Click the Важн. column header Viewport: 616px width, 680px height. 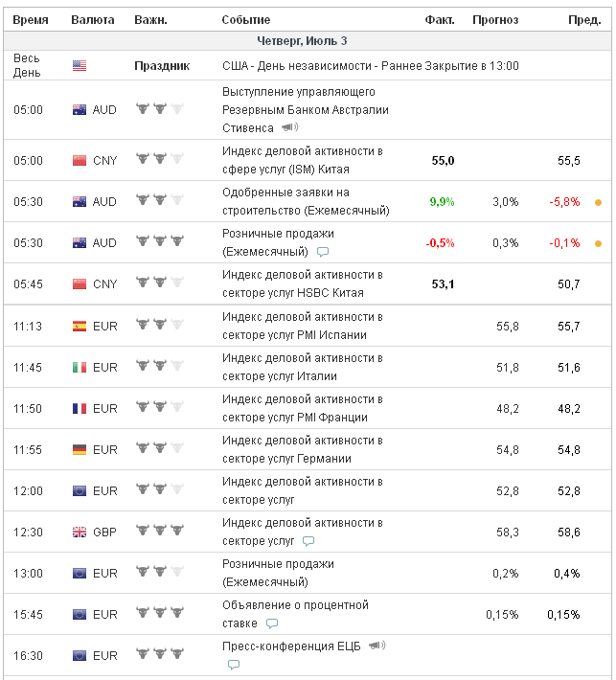coord(150,20)
